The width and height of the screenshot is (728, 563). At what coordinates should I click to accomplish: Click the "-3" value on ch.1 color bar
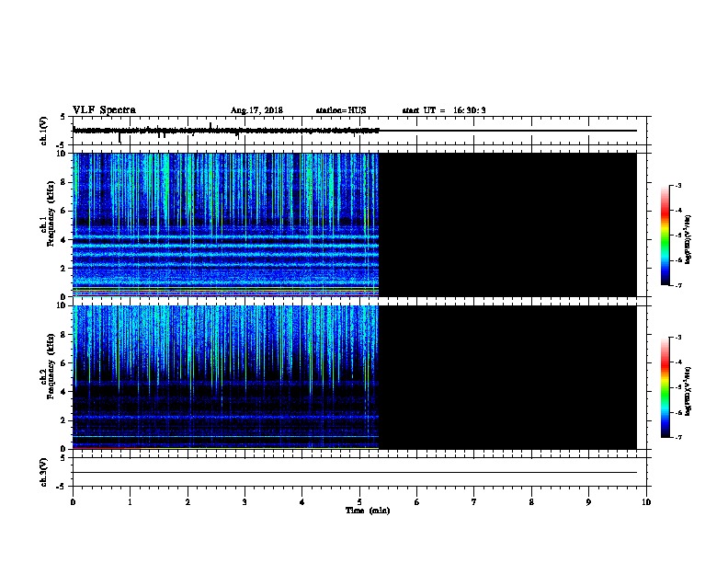click(678, 185)
